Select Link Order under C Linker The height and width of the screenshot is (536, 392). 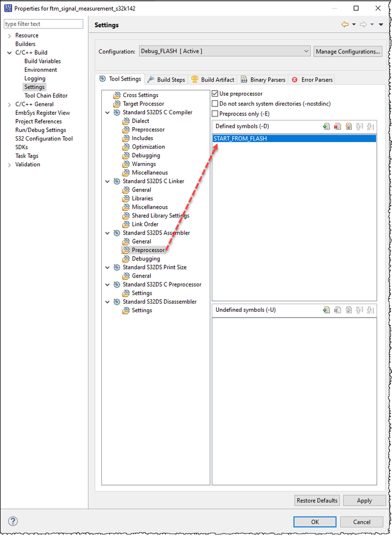point(145,224)
